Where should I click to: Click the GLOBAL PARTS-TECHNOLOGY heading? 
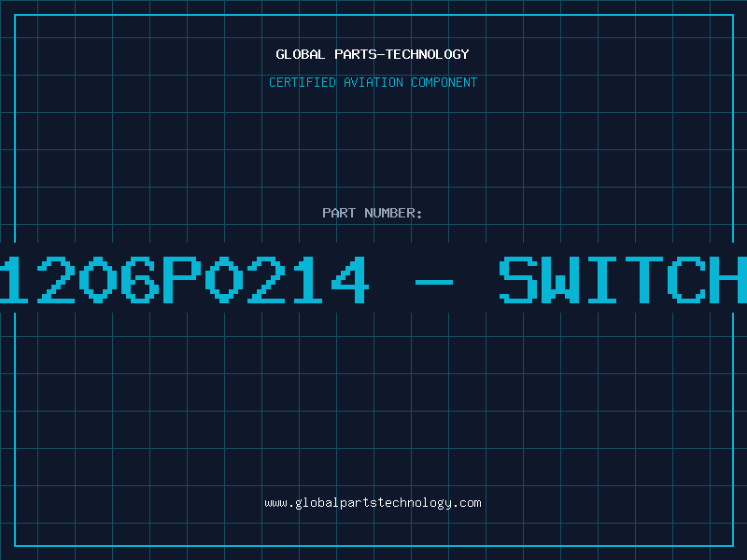tap(373, 54)
